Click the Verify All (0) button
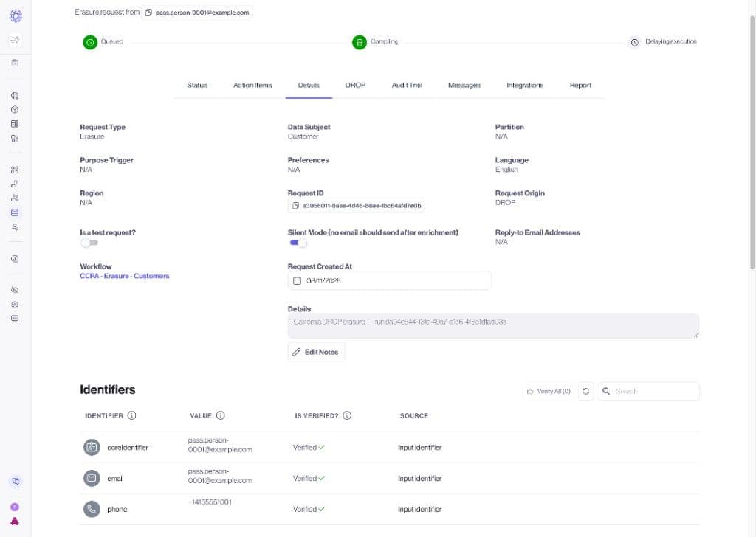Image resolution: width=756 pixels, height=537 pixels. pyautogui.click(x=549, y=391)
